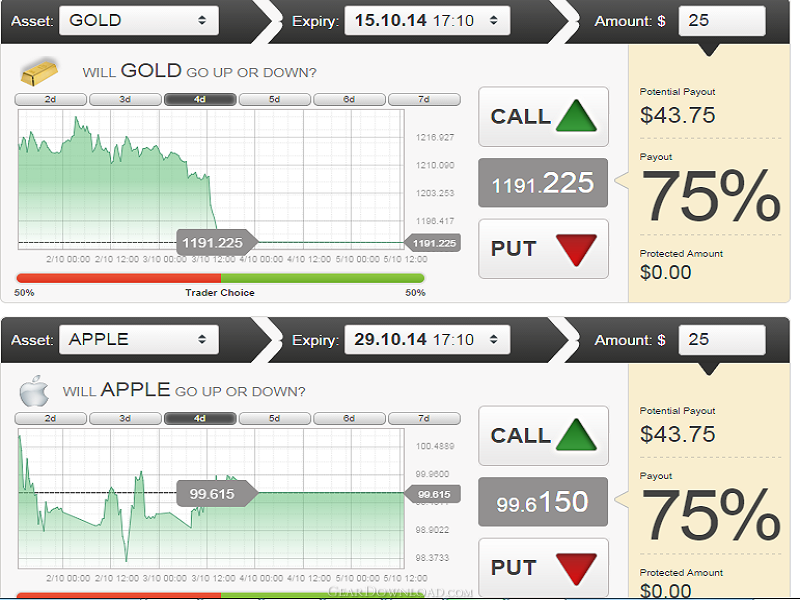This screenshot has height=600, width=800.
Task: Place a CALL on GOLD
Action: coord(543,116)
